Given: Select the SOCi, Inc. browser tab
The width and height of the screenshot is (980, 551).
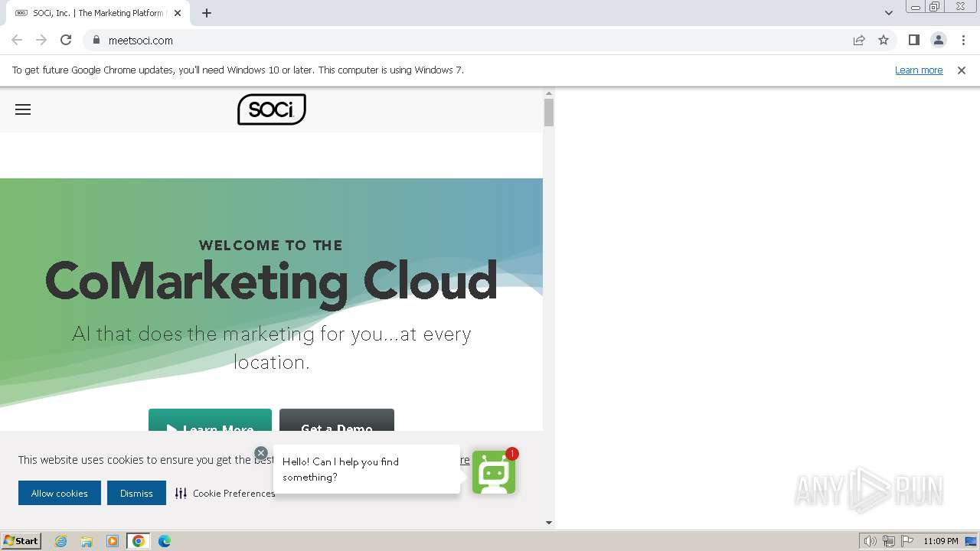Looking at the screenshot, I should (x=98, y=13).
